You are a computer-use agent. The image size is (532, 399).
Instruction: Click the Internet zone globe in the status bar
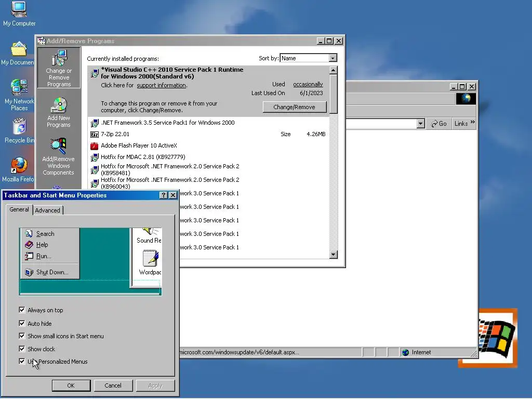(x=405, y=353)
